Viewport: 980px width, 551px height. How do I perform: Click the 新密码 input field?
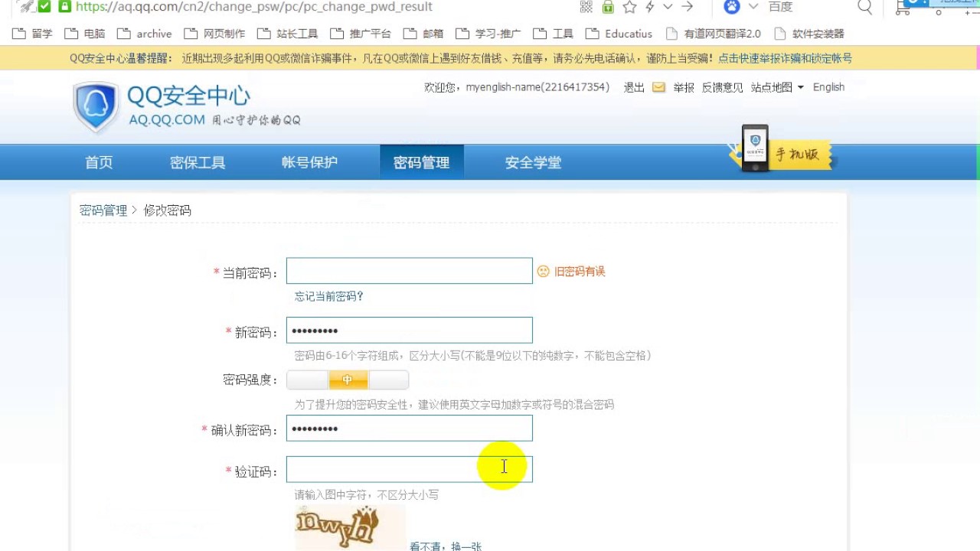tap(410, 331)
